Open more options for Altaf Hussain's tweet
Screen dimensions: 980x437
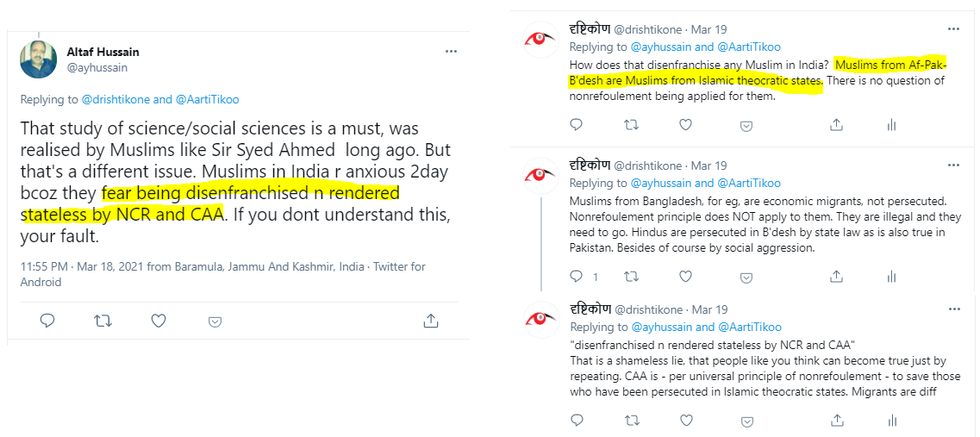[451, 52]
